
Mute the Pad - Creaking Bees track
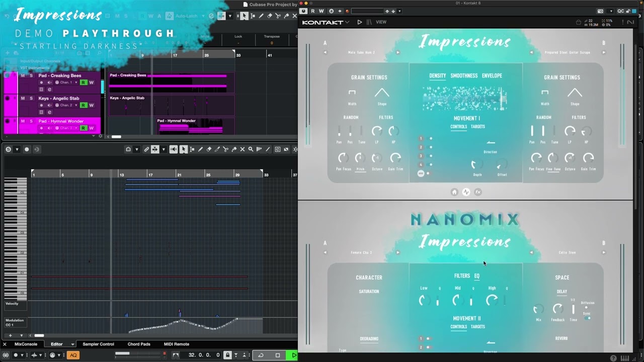23,75
